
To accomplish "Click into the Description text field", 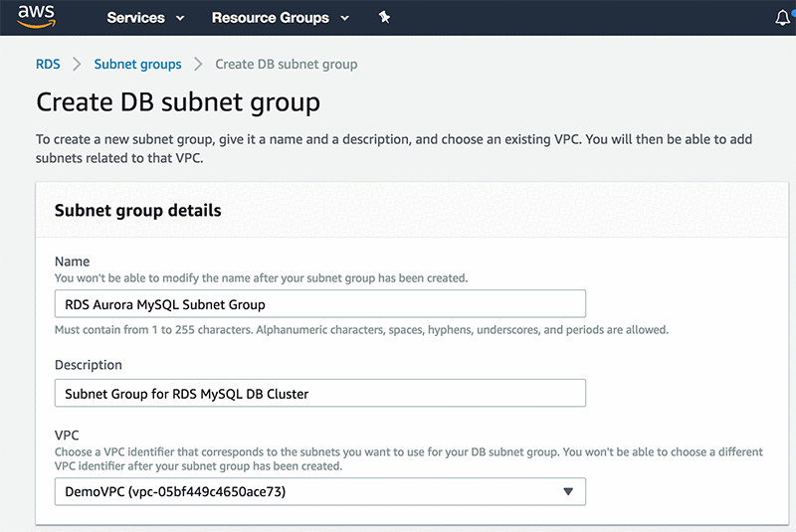I will tap(319, 393).
